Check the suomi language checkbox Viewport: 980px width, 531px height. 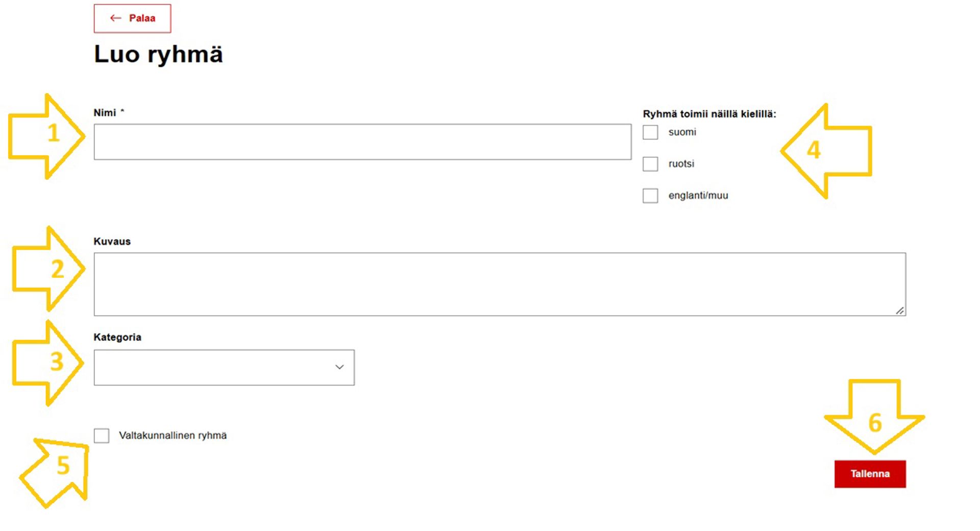click(x=650, y=132)
